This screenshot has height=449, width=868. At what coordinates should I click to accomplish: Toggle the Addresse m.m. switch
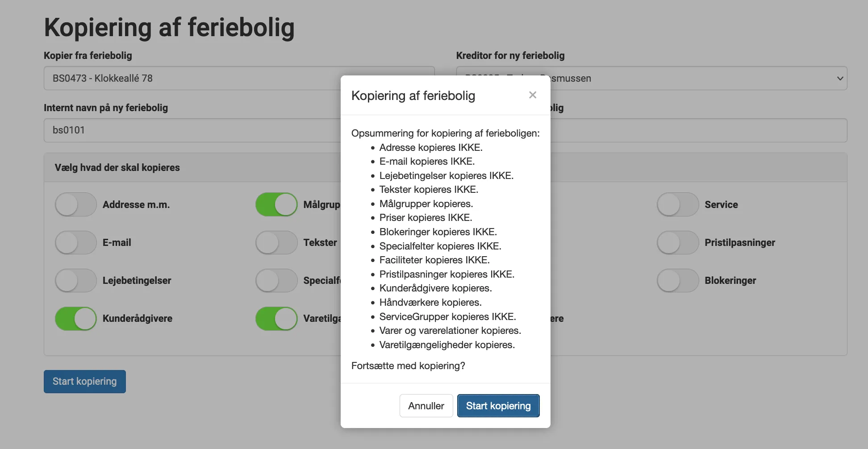76,204
